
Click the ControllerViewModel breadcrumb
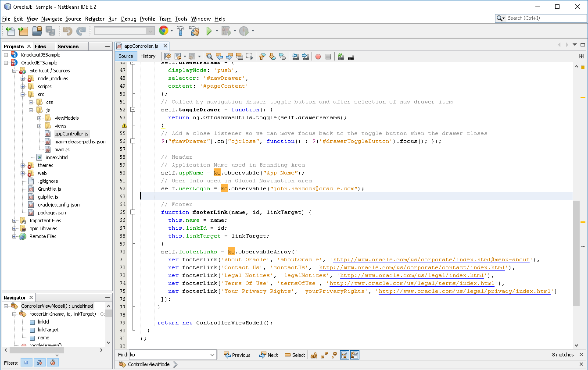coord(149,364)
